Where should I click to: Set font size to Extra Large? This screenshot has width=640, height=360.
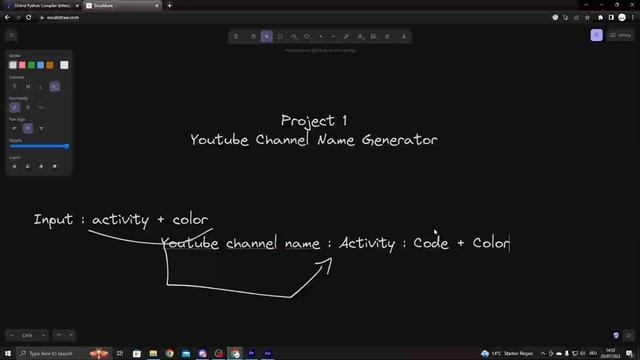point(55,87)
